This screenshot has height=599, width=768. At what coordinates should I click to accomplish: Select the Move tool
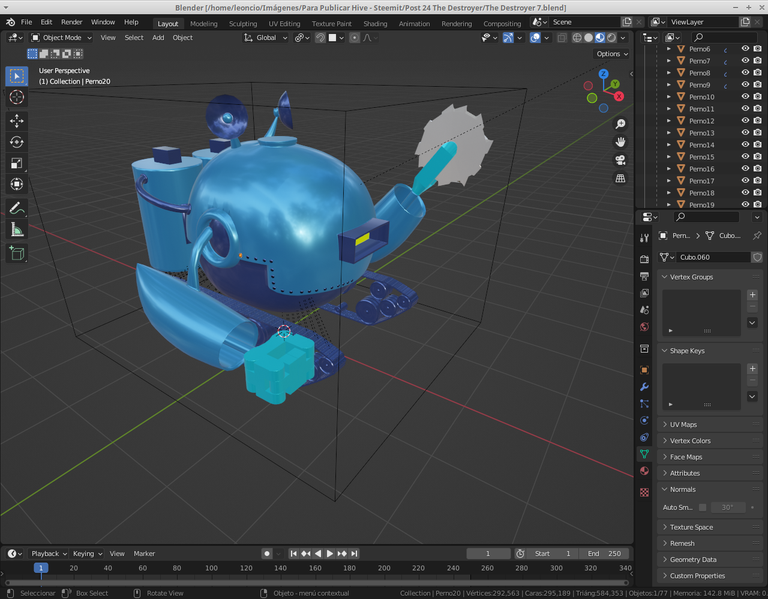point(17,120)
